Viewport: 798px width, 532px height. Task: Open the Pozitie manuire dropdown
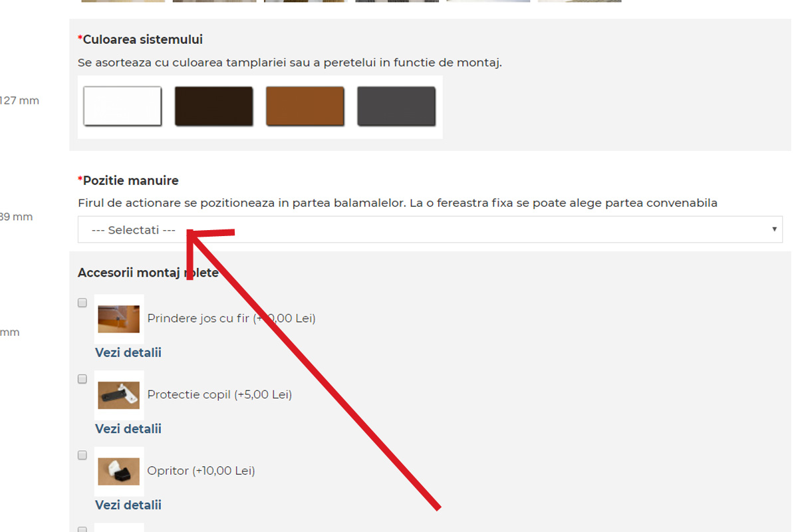[430, 229]
